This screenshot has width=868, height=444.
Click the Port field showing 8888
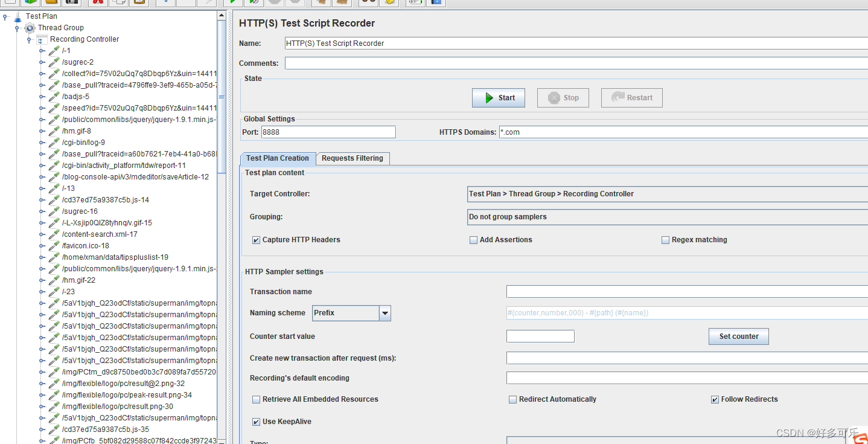click(x=328, y=132)
